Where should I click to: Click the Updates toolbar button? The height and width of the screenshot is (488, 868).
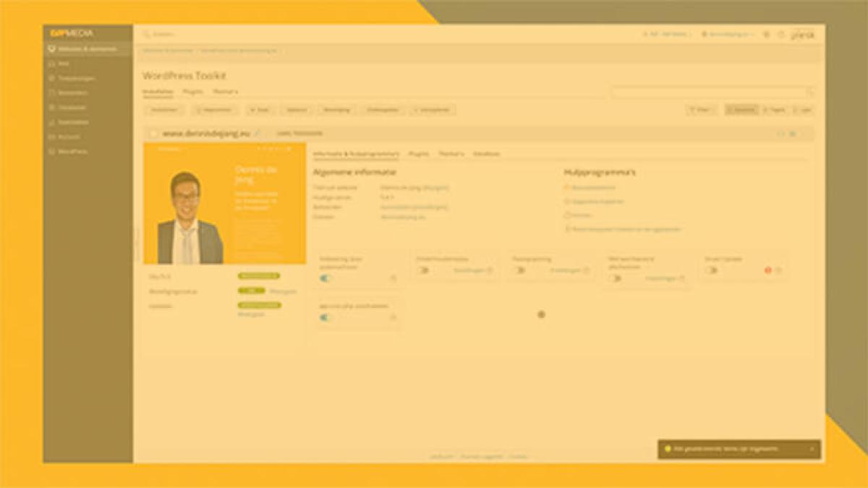coord(297,110)
